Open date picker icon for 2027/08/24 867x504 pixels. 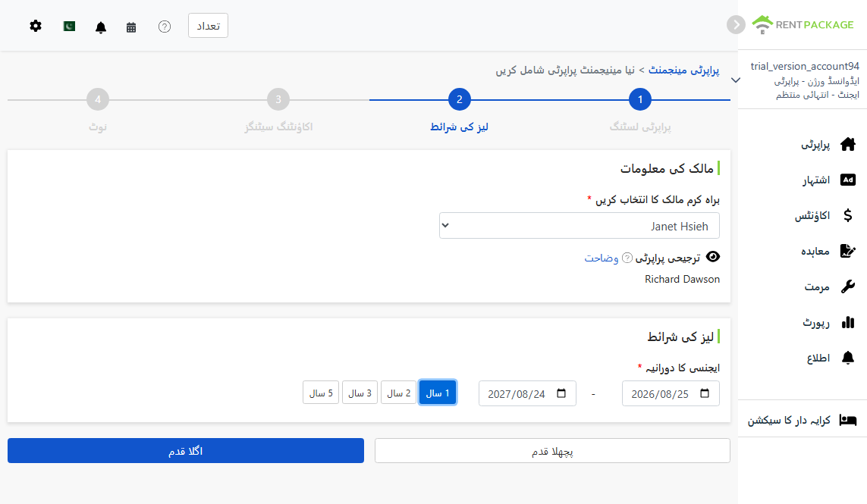click(561, 393)
